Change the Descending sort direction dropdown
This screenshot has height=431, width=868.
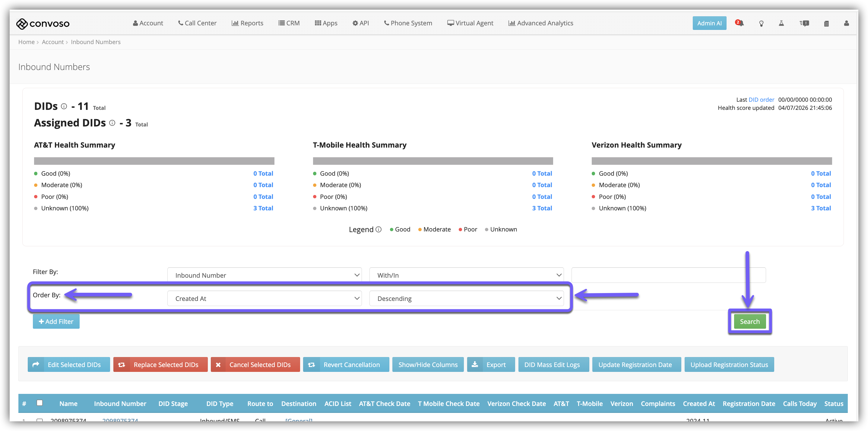[x=466, y=299]
